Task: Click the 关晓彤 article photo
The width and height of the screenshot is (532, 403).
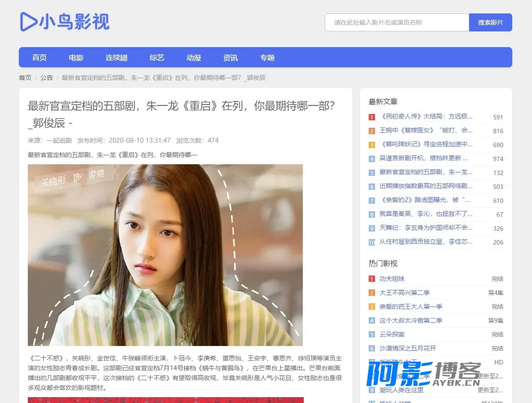Action: [x=165, y=255]
